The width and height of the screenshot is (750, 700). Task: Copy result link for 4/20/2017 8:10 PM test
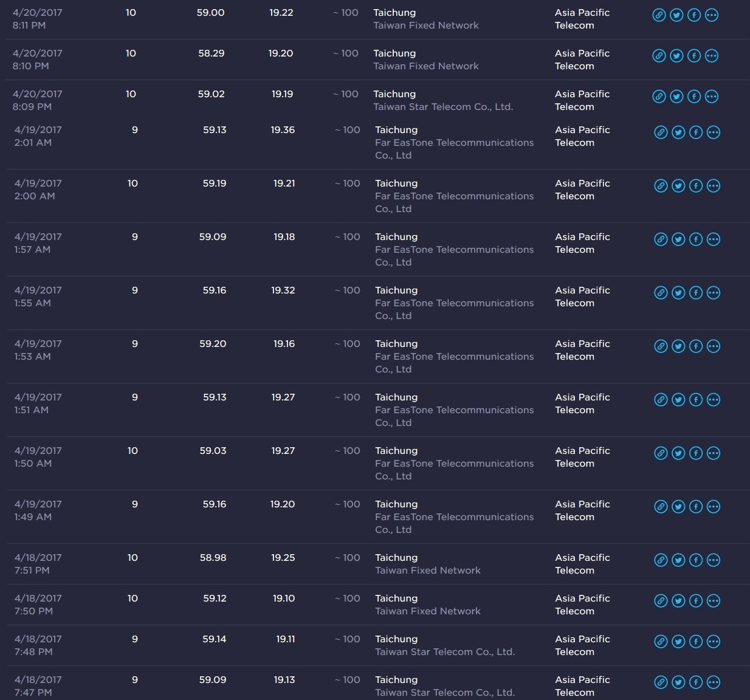tap(659, 56)
